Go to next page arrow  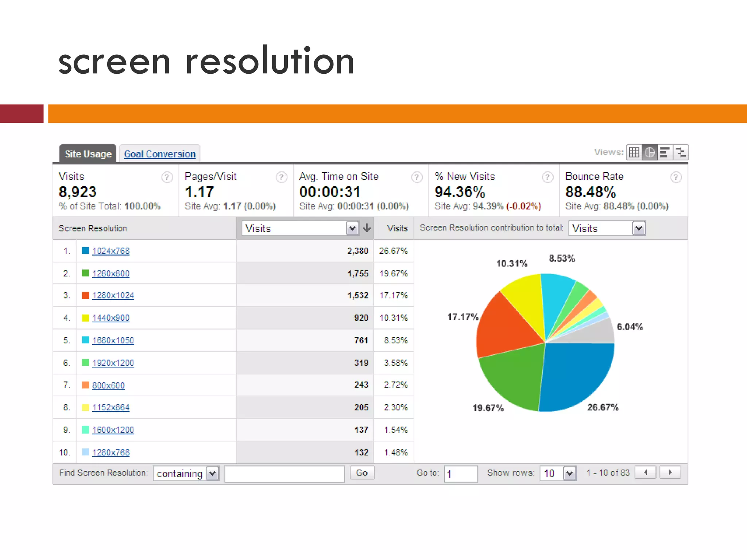pos(670,472)
